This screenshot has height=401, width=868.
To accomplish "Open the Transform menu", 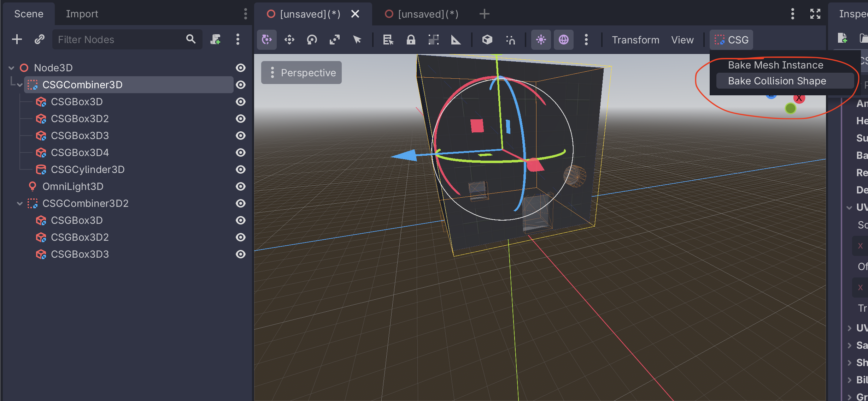I will click(x=635, y=40).
